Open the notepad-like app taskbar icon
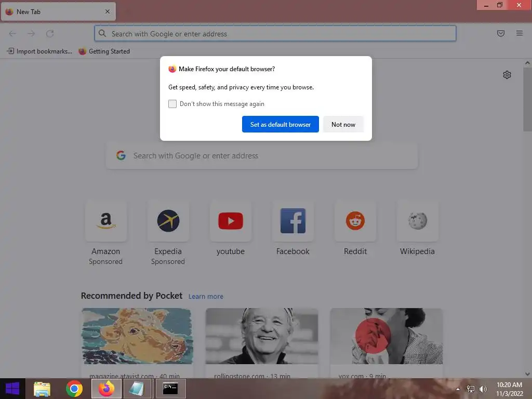The width and height of the screenshot is (532, 399). [x=137, y=389]
